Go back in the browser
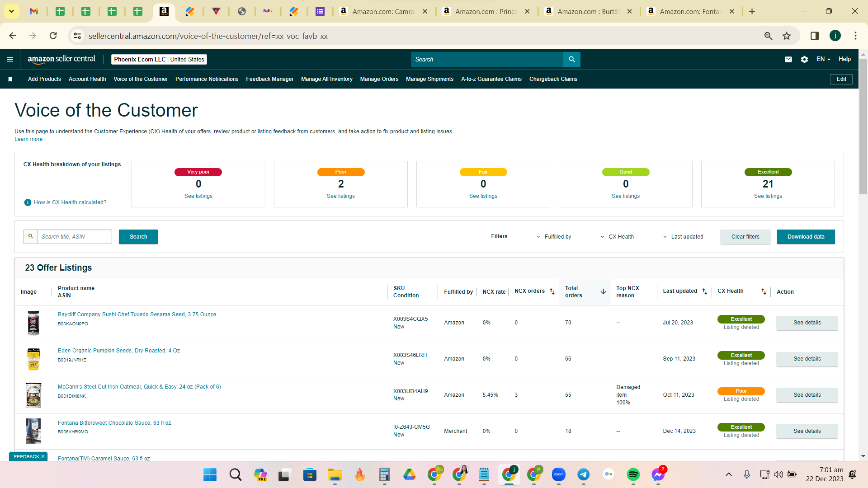This screenshot has width=868, height=488. [13, 36]
